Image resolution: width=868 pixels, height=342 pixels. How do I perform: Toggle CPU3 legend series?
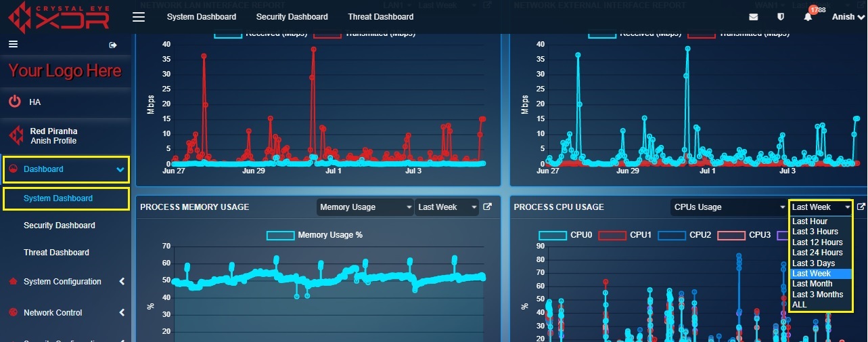point(744,235)
